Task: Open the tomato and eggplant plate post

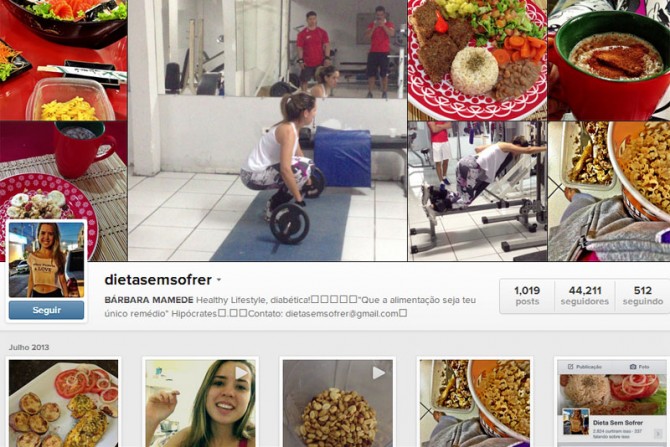Action: 64,403
